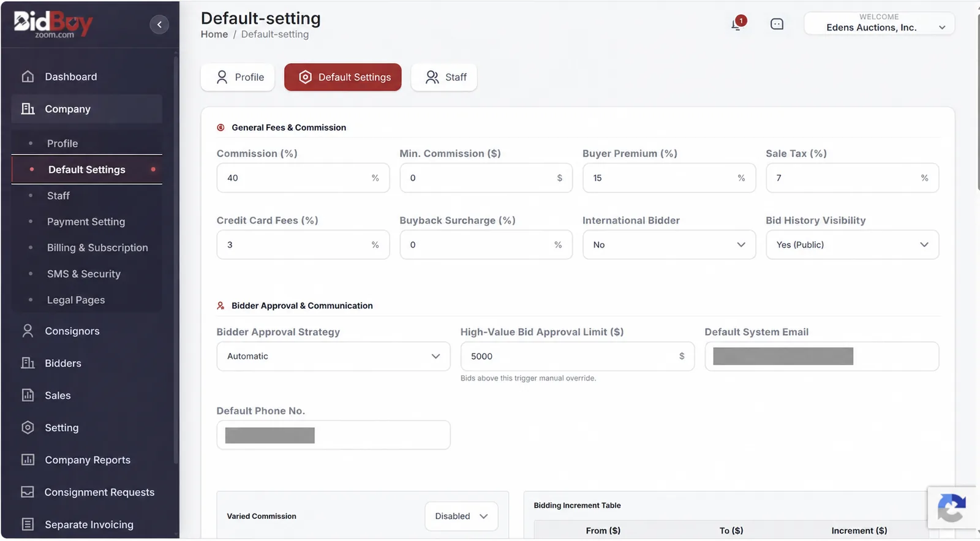Open SMS & Security in sidebar

pos(84,274)
